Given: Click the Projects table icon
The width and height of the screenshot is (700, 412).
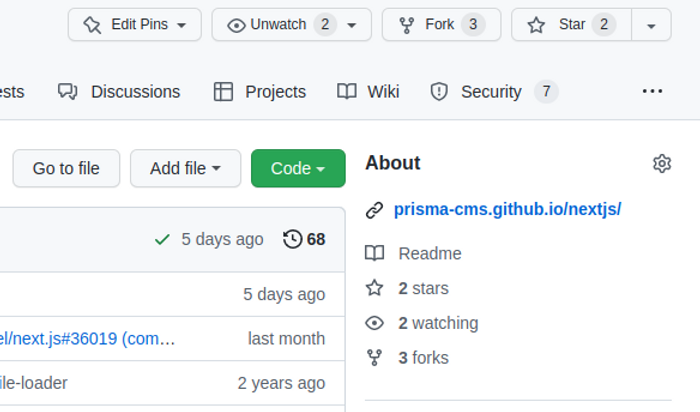Looking at the screenshot, I should point(223,92).
